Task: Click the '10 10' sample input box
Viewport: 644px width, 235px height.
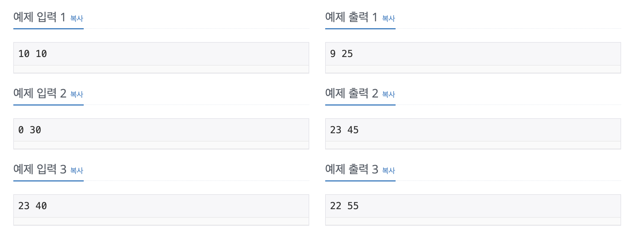Action: (x=161, y=58)
